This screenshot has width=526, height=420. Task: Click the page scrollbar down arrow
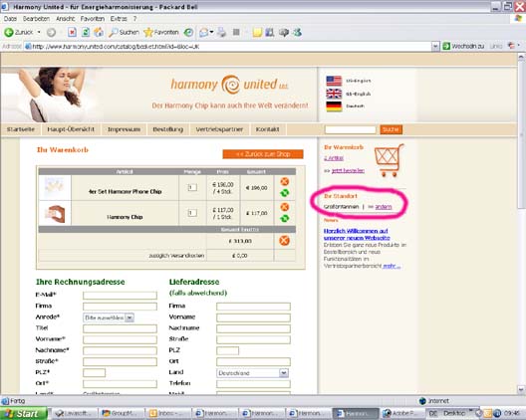[x=521, y=389]
